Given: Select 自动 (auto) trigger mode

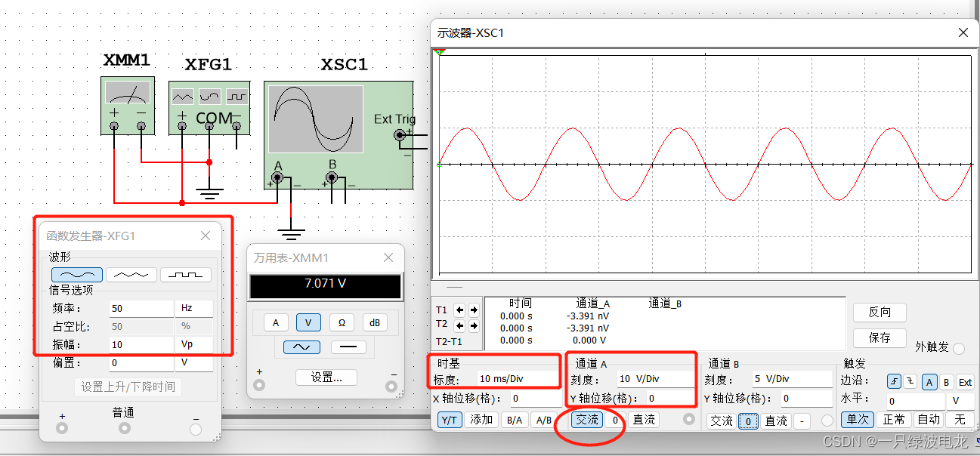Looking at the screenshot, I should pyautogui.click(x=929, y=419).
